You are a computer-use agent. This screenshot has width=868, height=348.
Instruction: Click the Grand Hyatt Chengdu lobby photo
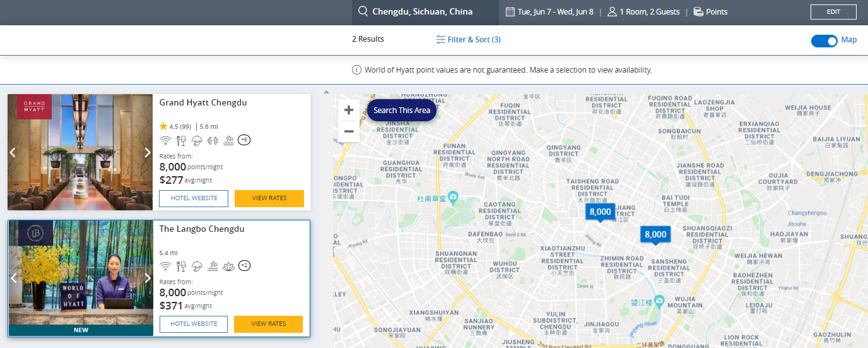pos(80,152)
